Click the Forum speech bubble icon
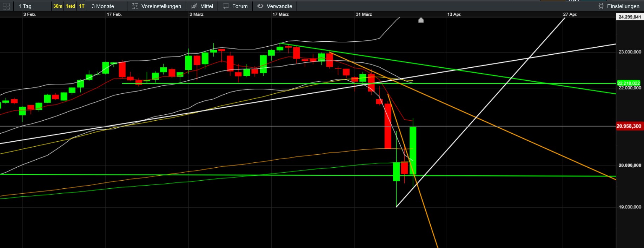Viewport: 644px width, 248px height. point(226,6)
